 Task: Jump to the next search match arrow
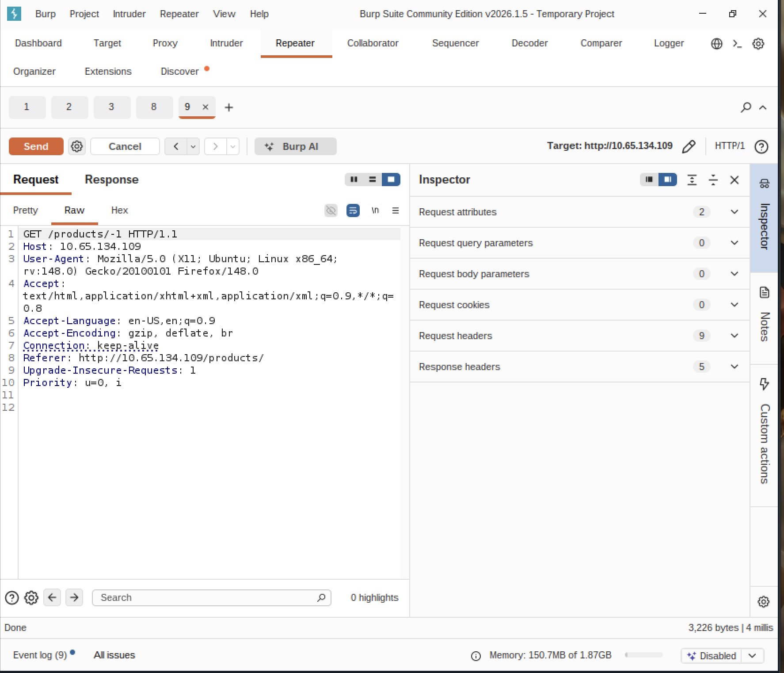click(74, 598)
